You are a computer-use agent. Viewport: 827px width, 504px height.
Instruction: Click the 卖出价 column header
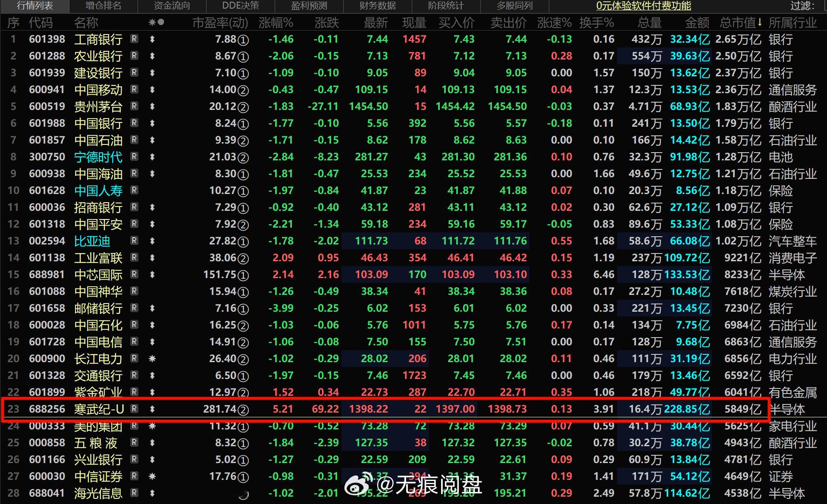tap(508, 22)
